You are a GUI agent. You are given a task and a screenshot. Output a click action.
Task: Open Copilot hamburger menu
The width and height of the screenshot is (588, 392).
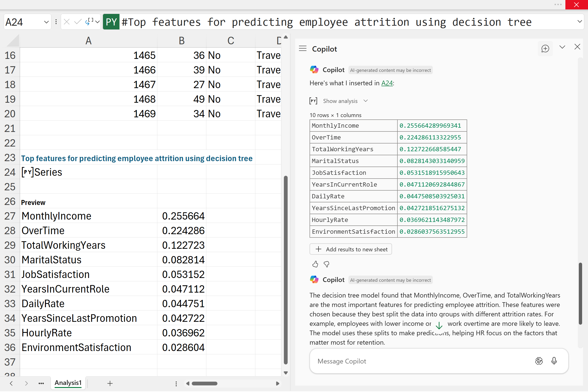tap(302, 49)
